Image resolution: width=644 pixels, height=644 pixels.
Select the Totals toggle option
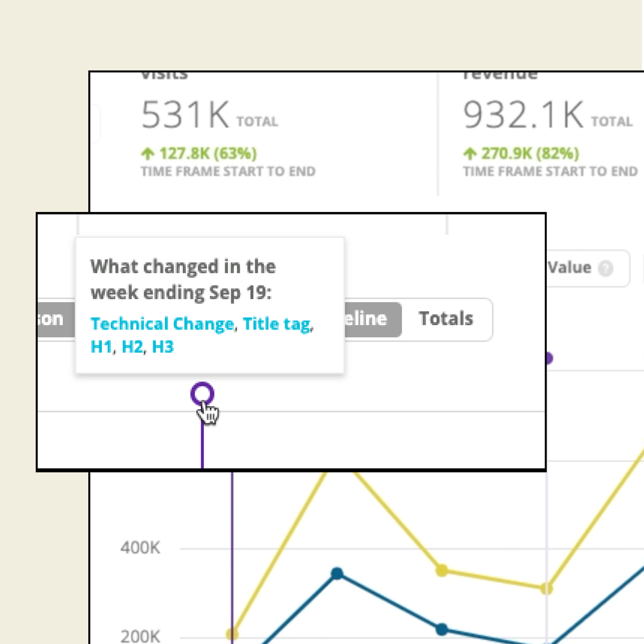click(x=446, y=319)
